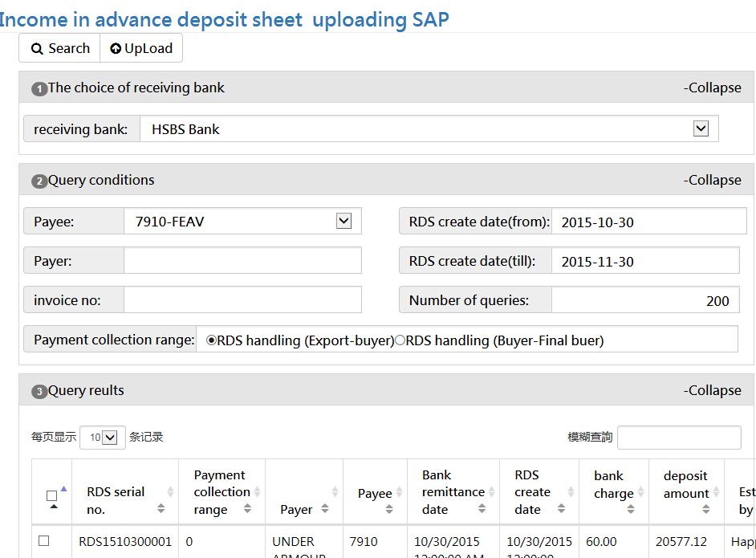756x558 pixels.
Task: Collapse the receiving bank choice section
Action: pos(712,88)
